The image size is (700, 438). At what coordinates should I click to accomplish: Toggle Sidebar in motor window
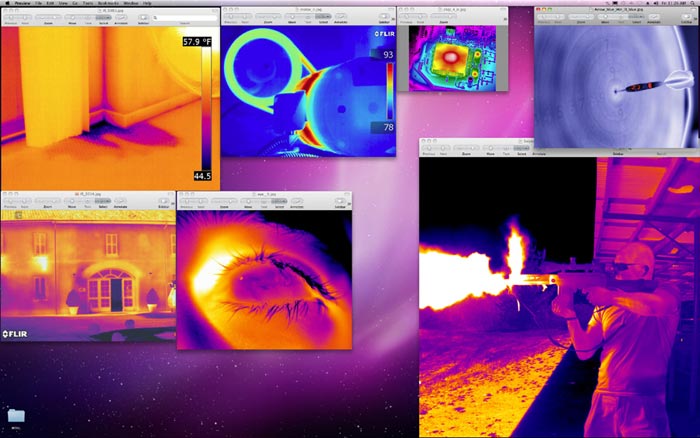[384, 17]
